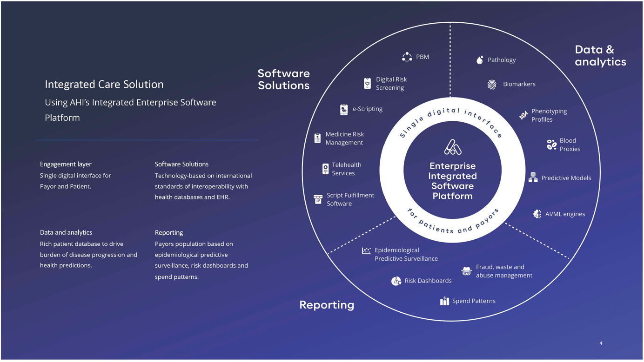The height and width of the screenshot is (362, 644).
Task: Click the Pathology droplet icon
Action: click(480, 60)
